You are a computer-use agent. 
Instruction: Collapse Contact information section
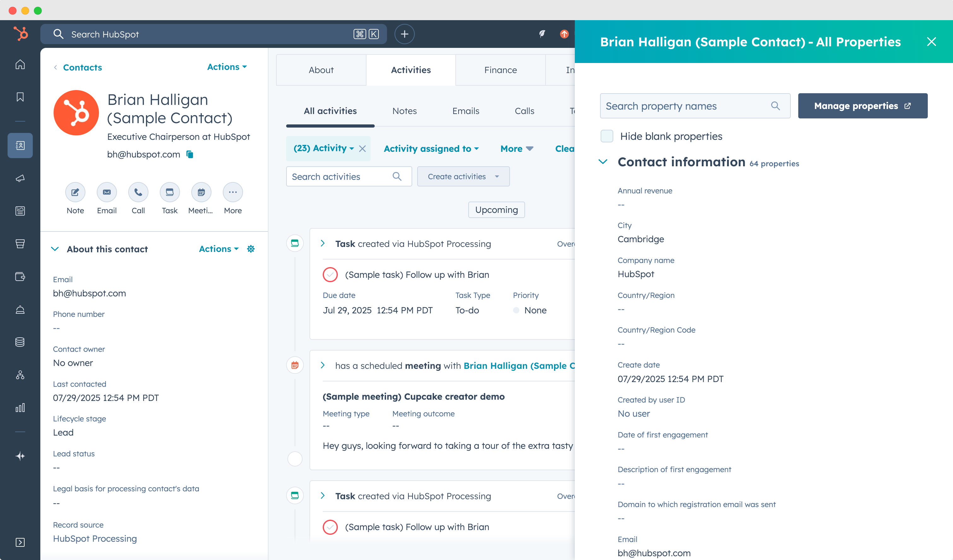click(603, 162)
